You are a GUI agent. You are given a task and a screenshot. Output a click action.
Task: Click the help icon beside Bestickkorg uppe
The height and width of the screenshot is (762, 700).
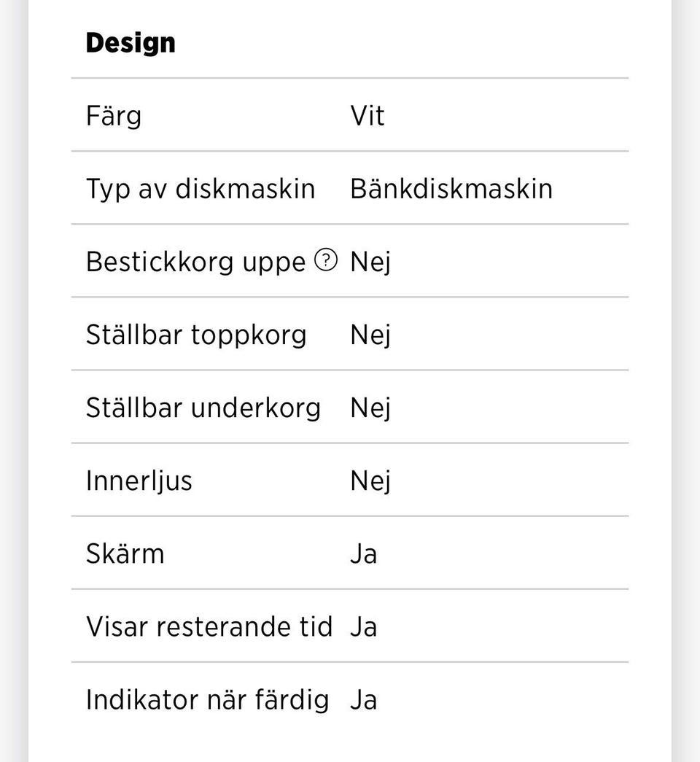tap(326, 260)
